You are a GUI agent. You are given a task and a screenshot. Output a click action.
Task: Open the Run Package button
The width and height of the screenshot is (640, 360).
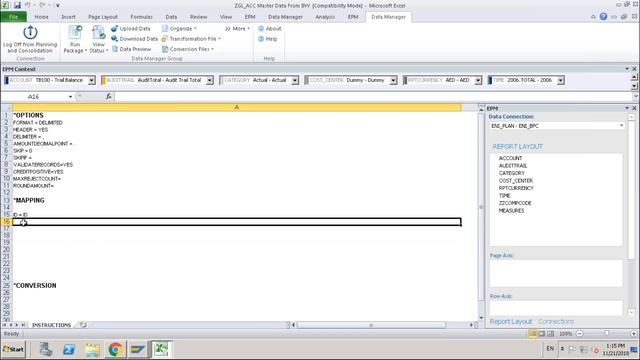tap(75, 39)
